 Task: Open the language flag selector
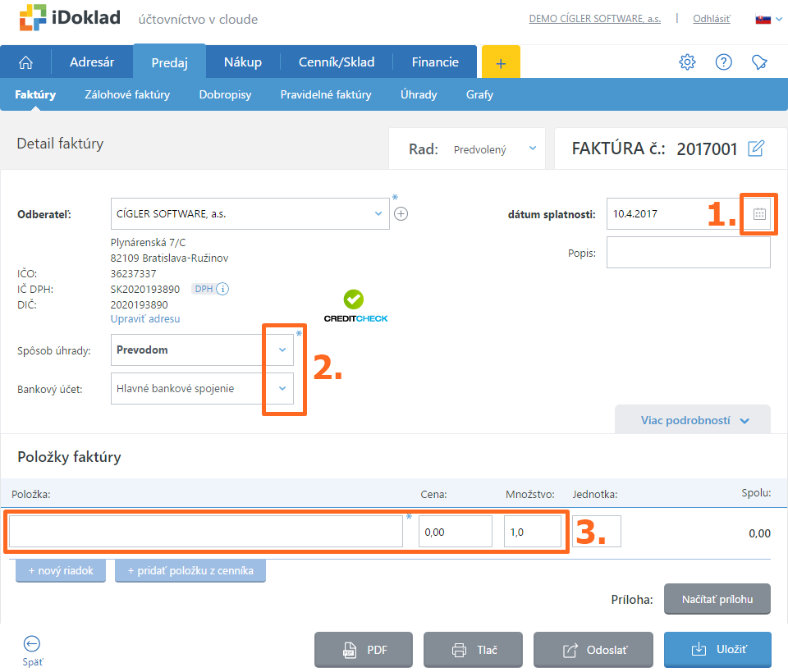click(x=763, y=19)
